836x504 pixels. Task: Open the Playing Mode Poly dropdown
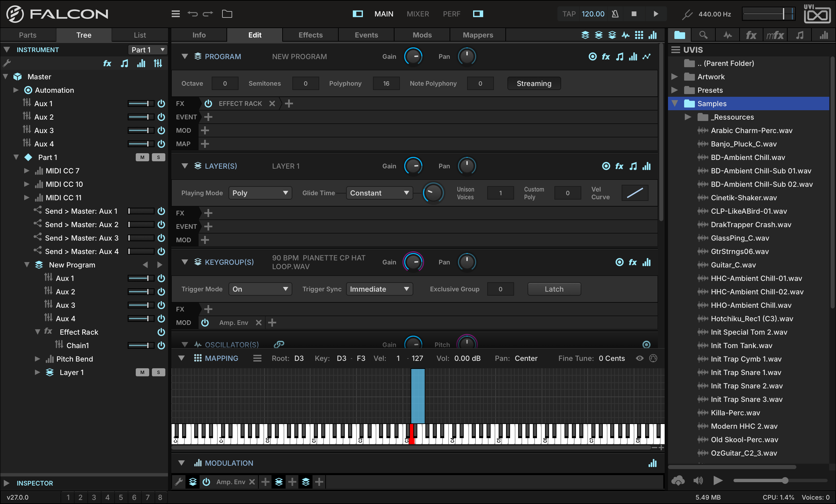pos(260,193)
